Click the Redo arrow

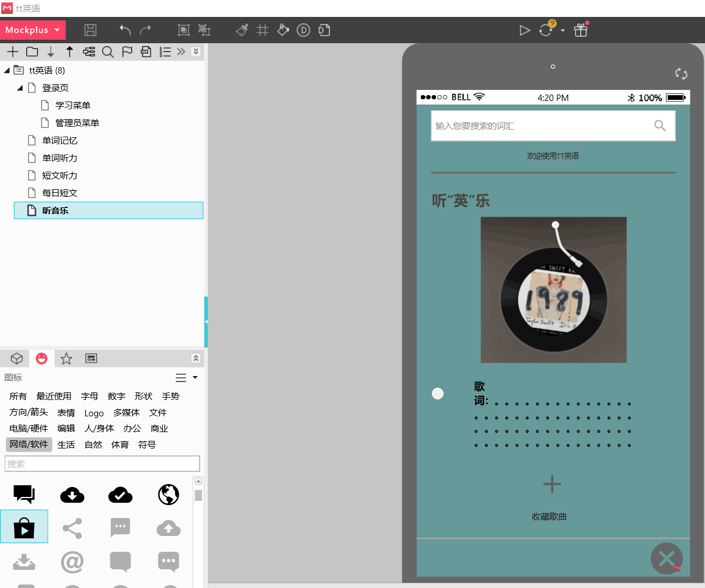click(146, 30)
